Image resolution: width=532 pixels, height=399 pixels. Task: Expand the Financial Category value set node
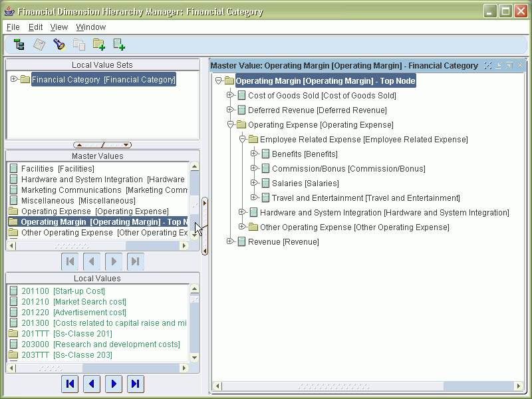tap(14, 79)
